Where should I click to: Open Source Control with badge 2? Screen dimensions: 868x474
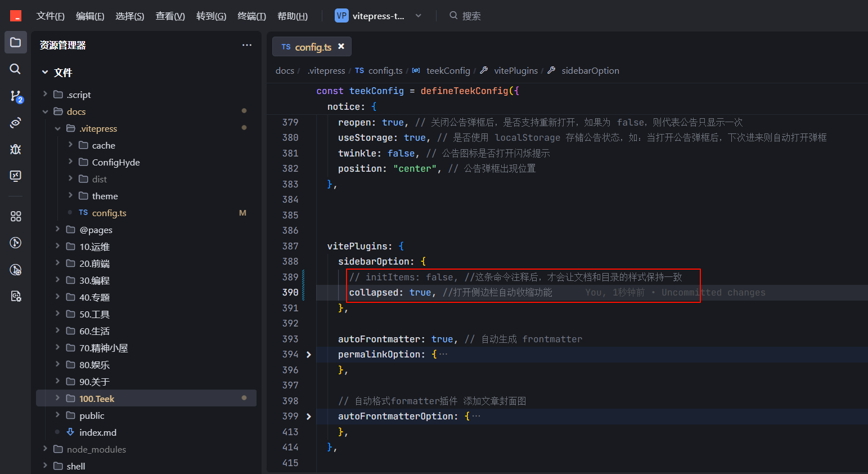coord(16,96)
